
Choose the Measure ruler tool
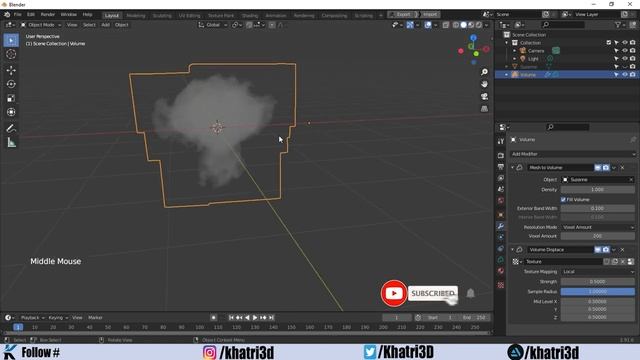[11, 142]
